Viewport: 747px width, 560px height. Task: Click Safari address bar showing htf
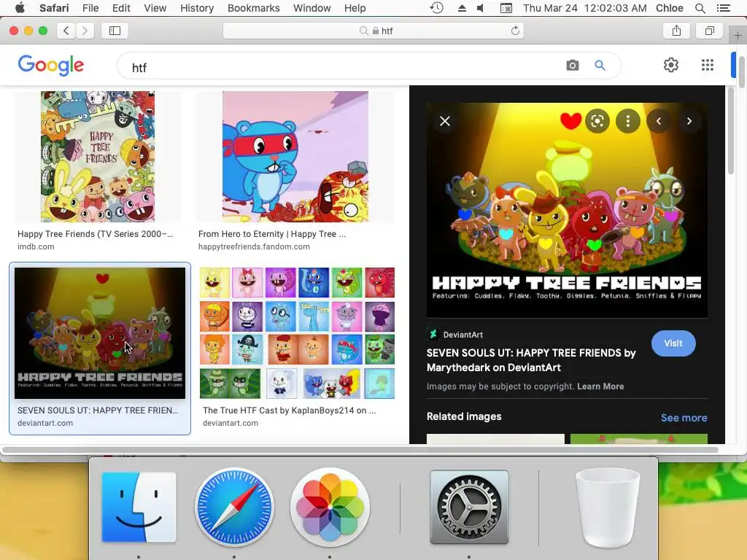[373, 31]
